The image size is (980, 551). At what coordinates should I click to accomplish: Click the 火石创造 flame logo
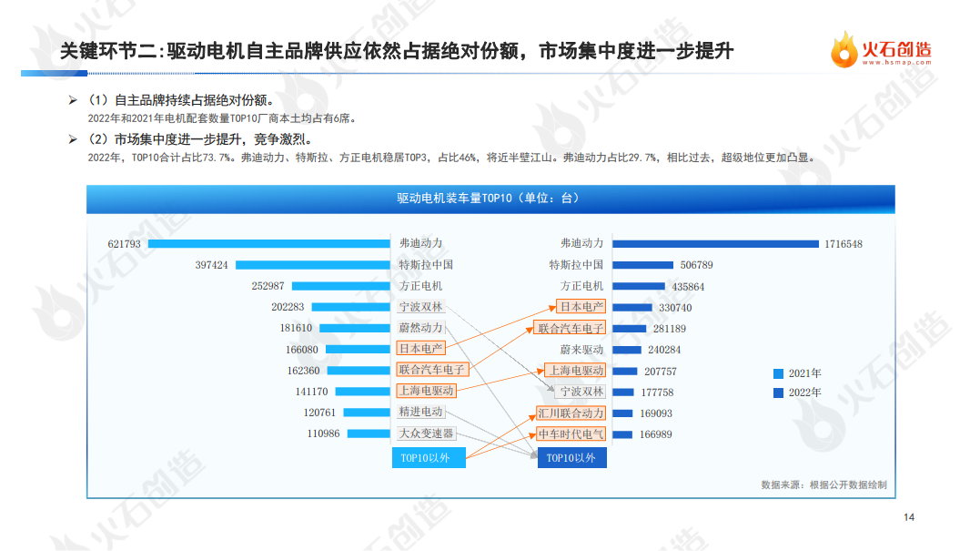point(844,49)
